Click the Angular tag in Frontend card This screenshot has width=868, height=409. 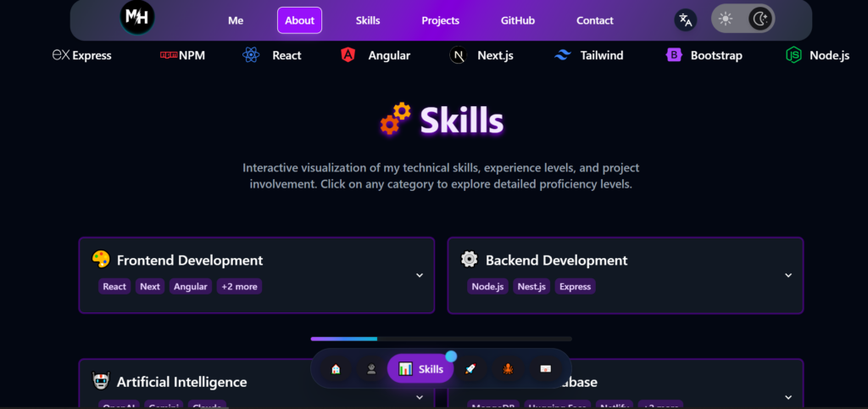tap(191, 287)
